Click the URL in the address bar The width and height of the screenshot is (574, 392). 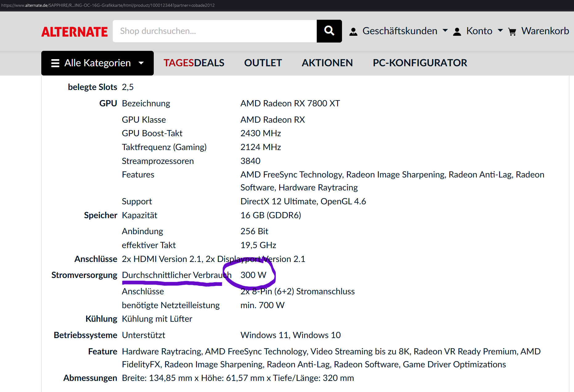click(108, 5)
